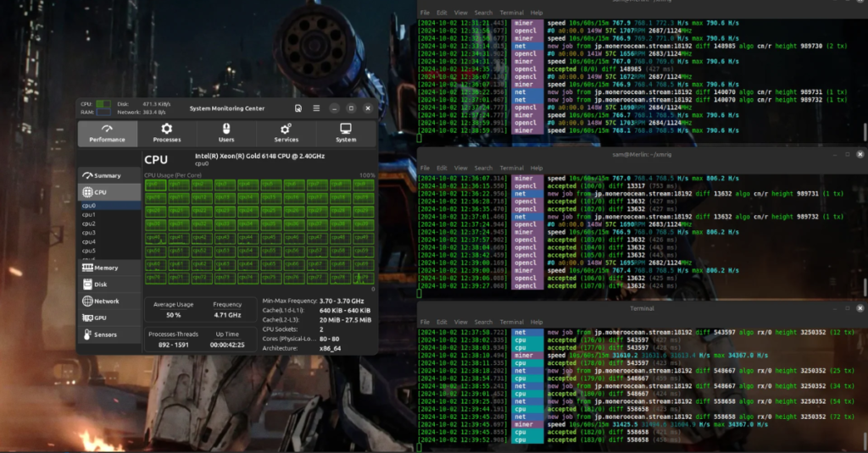Viewport: 868px width, 453px height.
Task: Open the Services tab with gear icon
Action: coord(287,133)
